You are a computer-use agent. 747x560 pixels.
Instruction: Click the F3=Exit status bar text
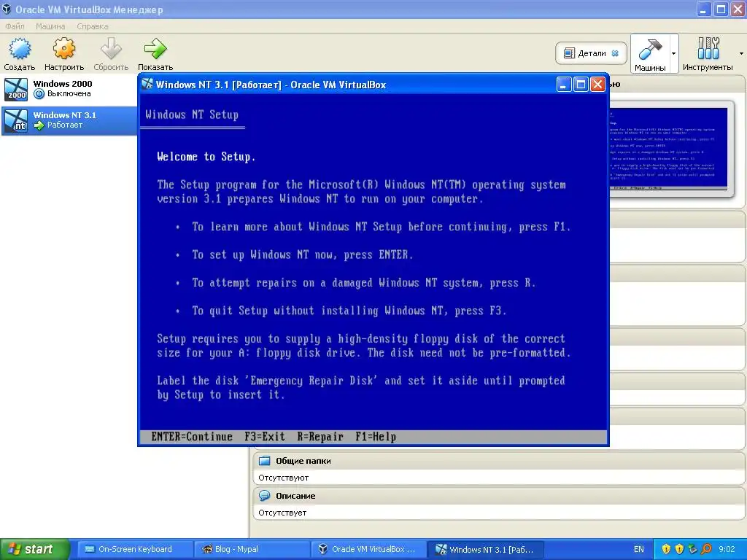264,437
